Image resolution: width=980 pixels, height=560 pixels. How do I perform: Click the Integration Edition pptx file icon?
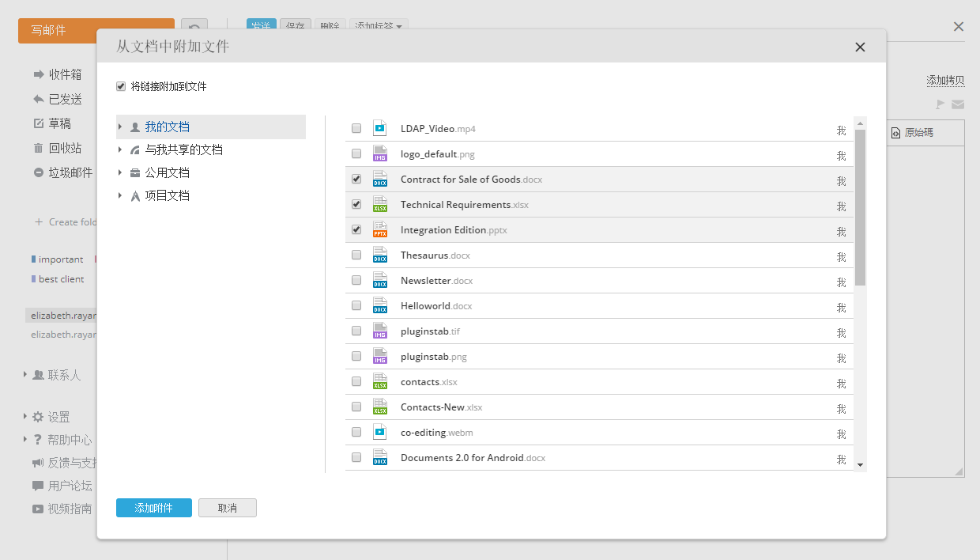[380, 229]
